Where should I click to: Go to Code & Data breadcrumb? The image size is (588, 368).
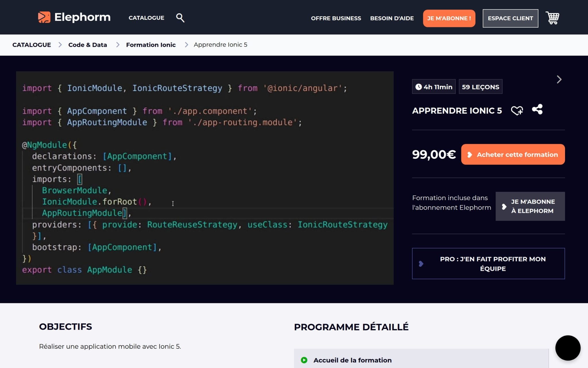point(88,45)
